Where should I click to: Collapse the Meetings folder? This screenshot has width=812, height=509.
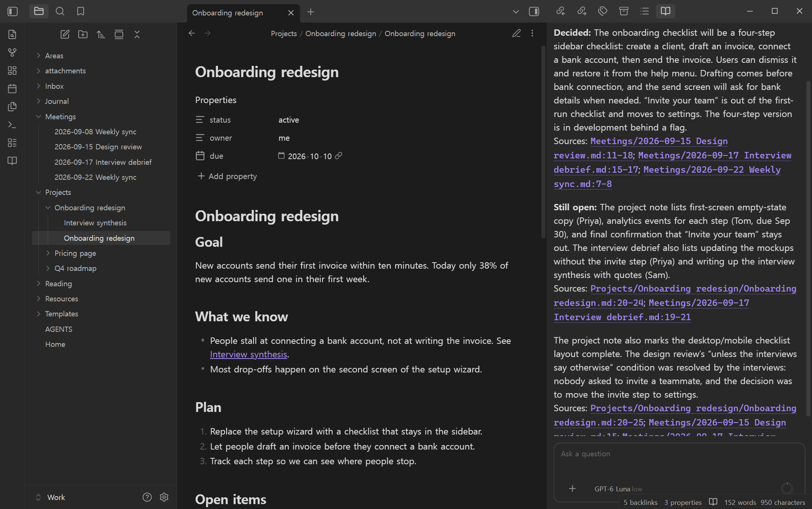coord(38,116)
